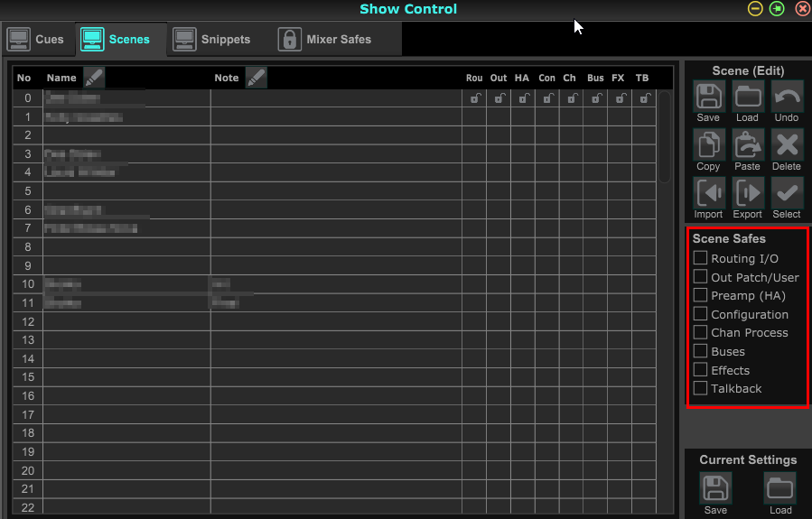Viewport: 812px width, 519px height.
Task: Toggle the Rou lock on scene 0
Action: [474, 97]
